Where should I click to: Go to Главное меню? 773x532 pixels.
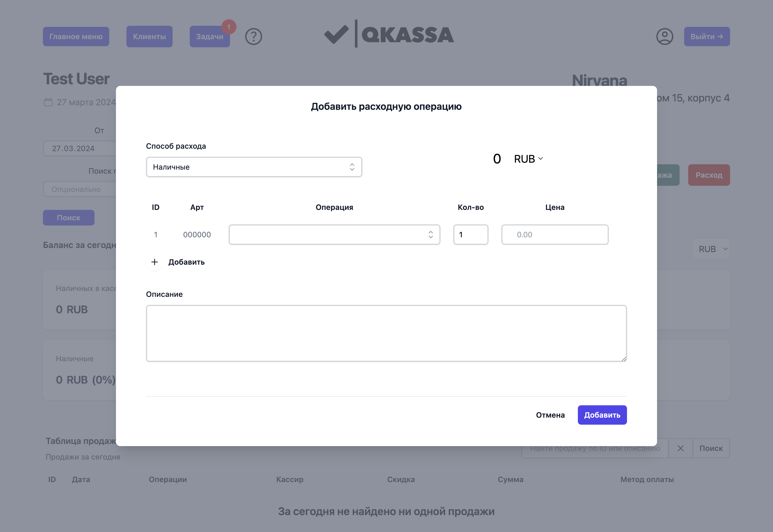click(76, 37)
